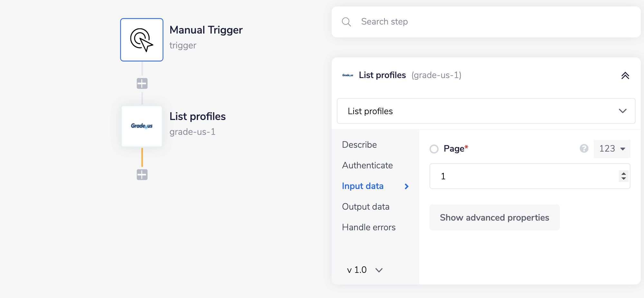The width and height of the screenshot is (644, 298).
Task: Change the 123 data type dropdown
Action: [612, 149]
